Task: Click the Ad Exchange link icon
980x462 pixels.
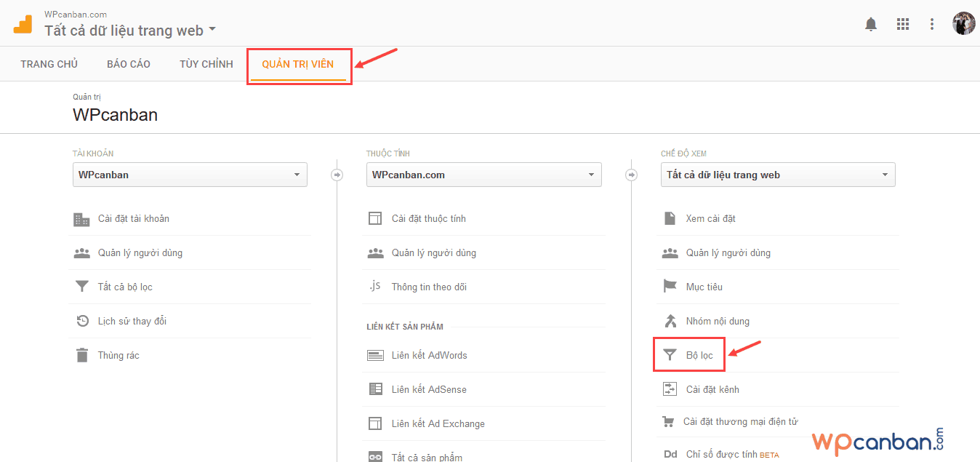Action: [375, 423]
